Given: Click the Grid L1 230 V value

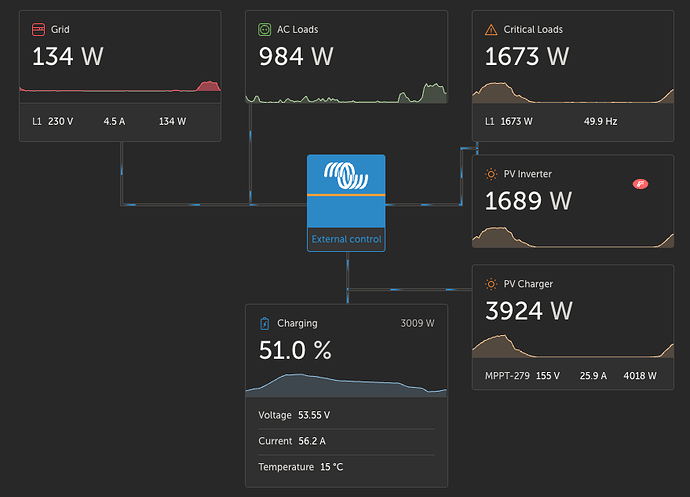Looking at the screenshot, I should (60, 121).
